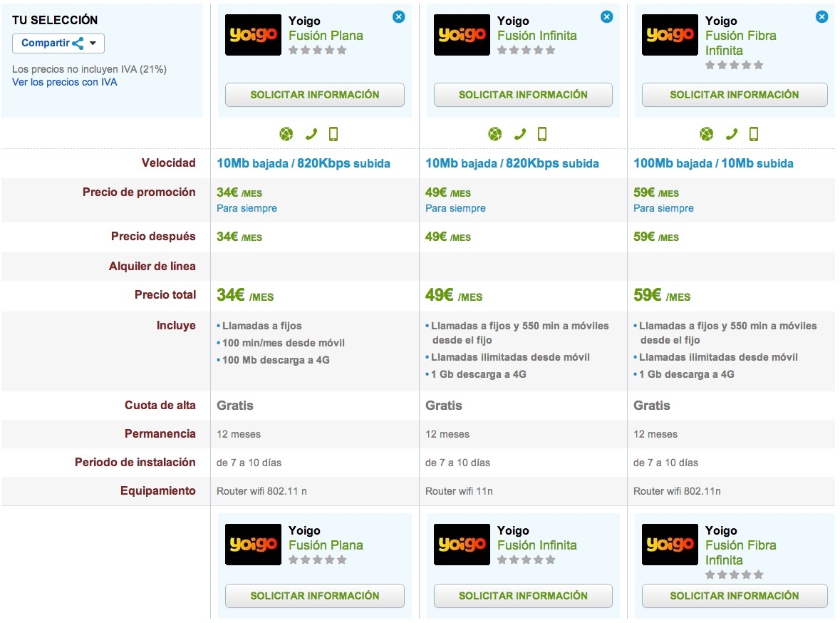This screenshot has width=840, height=623.
Task: Request information for top Fusión Fibra Infinita
Action: pyautogui.click(x=734, y=95)
